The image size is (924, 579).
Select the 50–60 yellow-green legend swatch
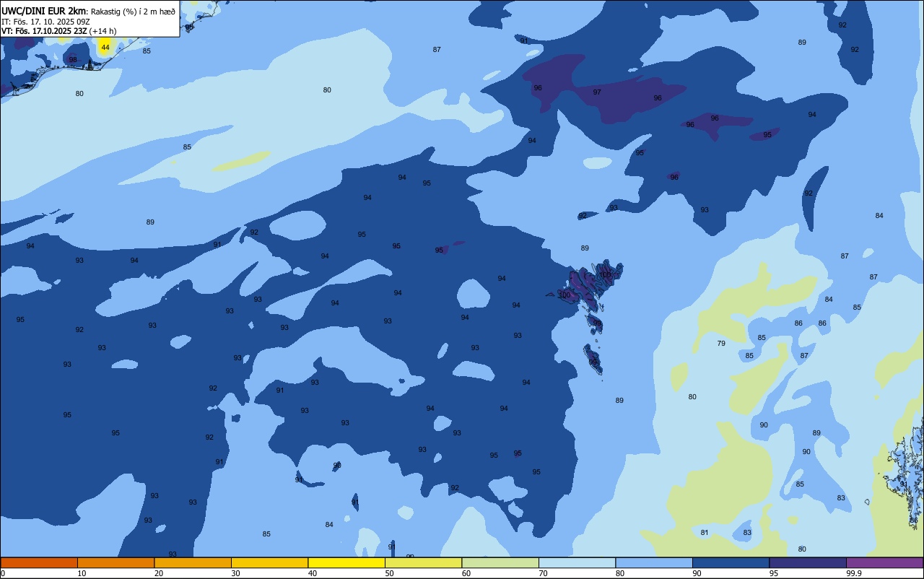[423, 562]
